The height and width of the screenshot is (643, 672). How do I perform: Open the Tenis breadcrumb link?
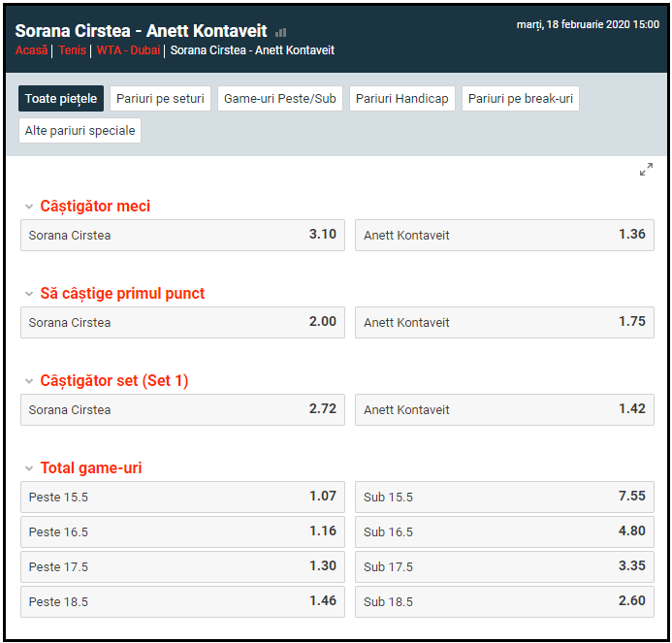72,50
